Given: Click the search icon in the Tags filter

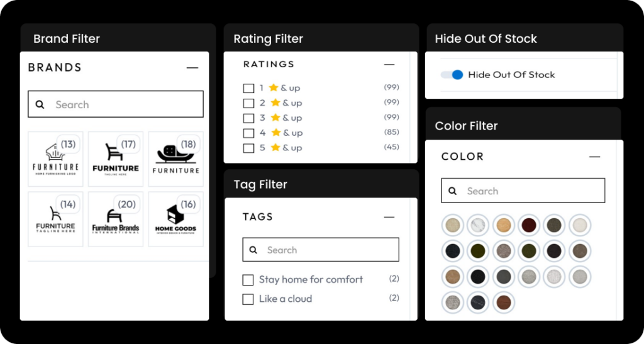Looking at the screenshot, I should point(253,250).
